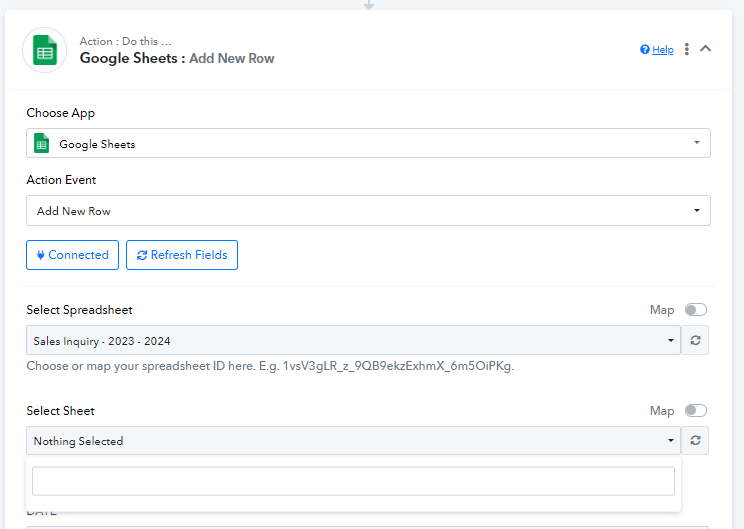Toggle the Map switch for Select Sheet
This screenshot has width=744, height=529.
click(x=696, y=410)
